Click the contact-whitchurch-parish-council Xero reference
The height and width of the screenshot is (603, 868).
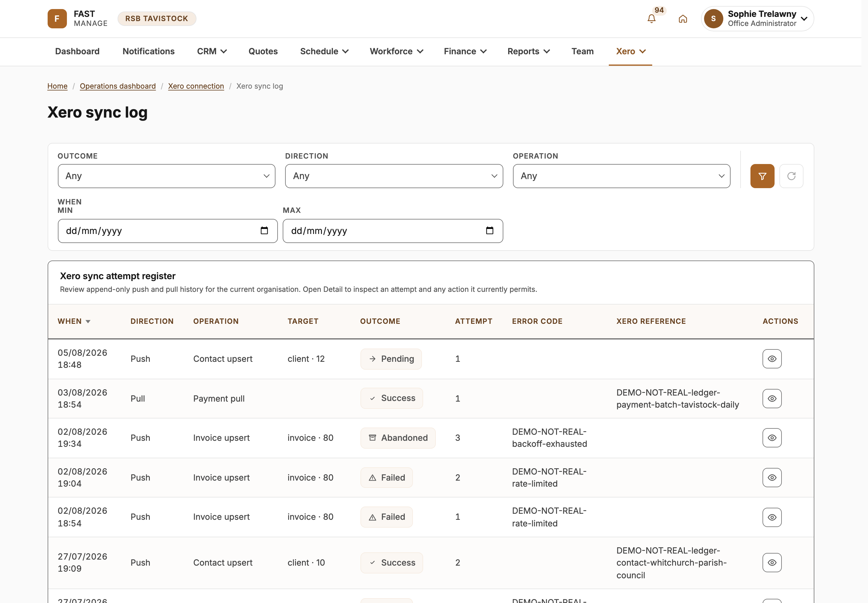click(x=671, y=563)
